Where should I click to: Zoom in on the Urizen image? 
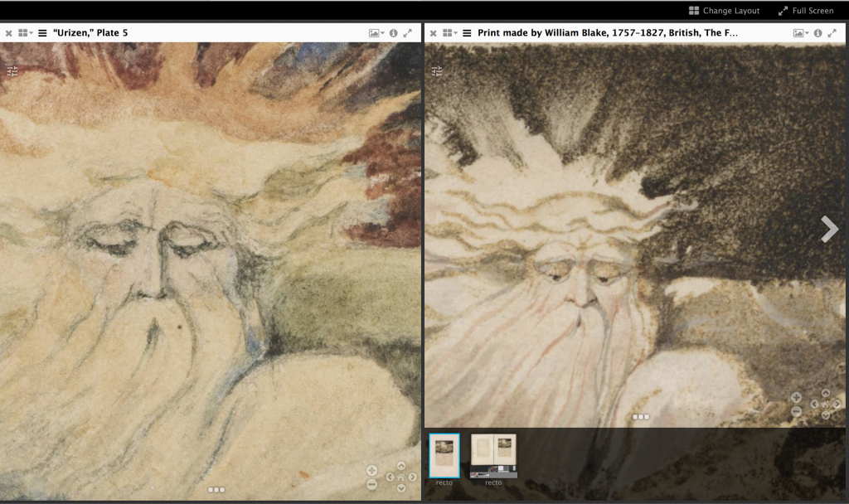(x=371, y=470)
